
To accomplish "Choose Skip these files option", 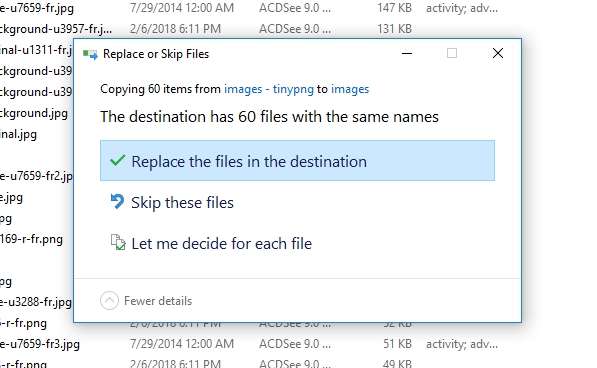I will (x=182, y=202).
